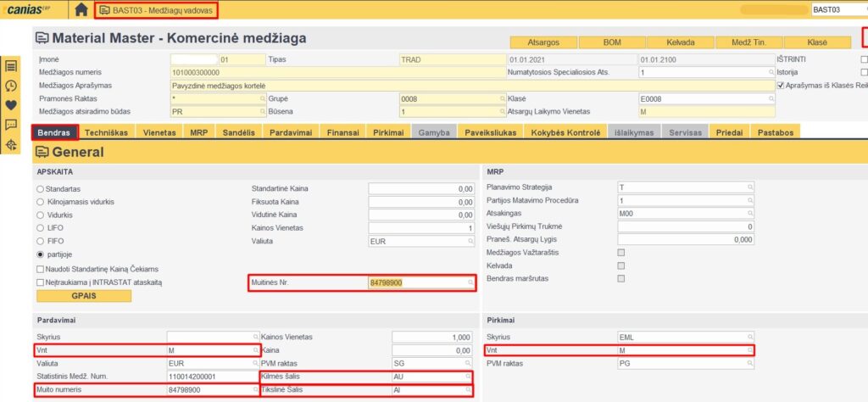Select the FIFO valuation radio button

40,241
